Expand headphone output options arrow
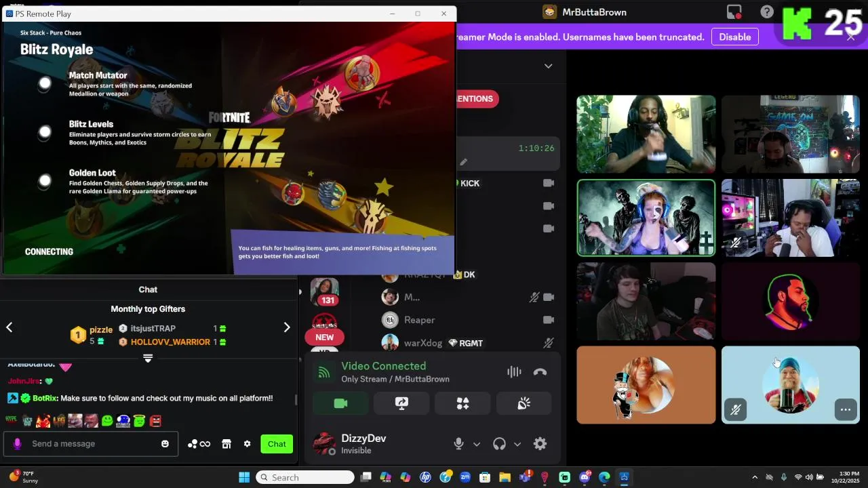 [517, 444]
